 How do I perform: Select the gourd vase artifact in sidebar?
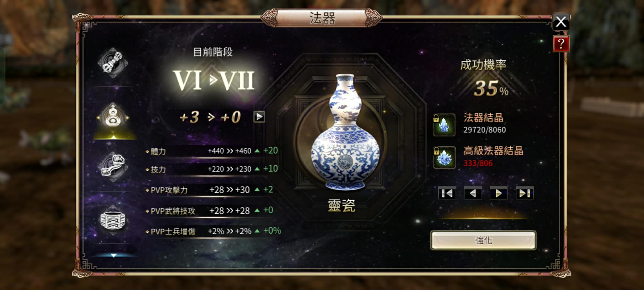point(113,117)
